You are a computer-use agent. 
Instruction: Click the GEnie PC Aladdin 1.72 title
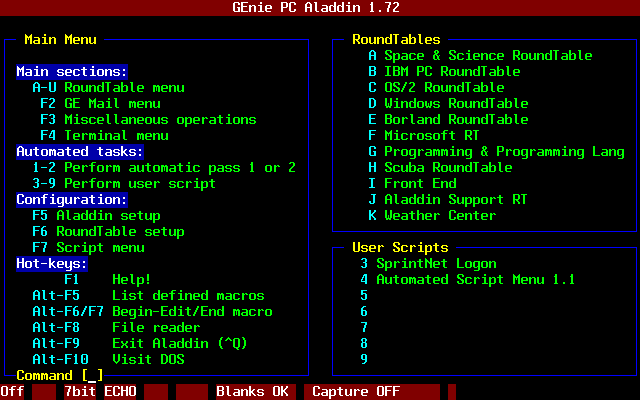(x=316, y=7)
